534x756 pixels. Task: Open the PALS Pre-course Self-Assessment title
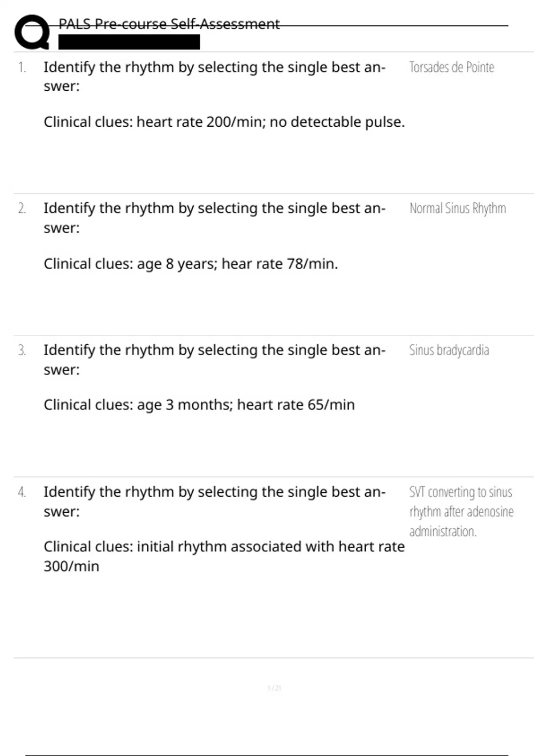[x=169, y=24]
